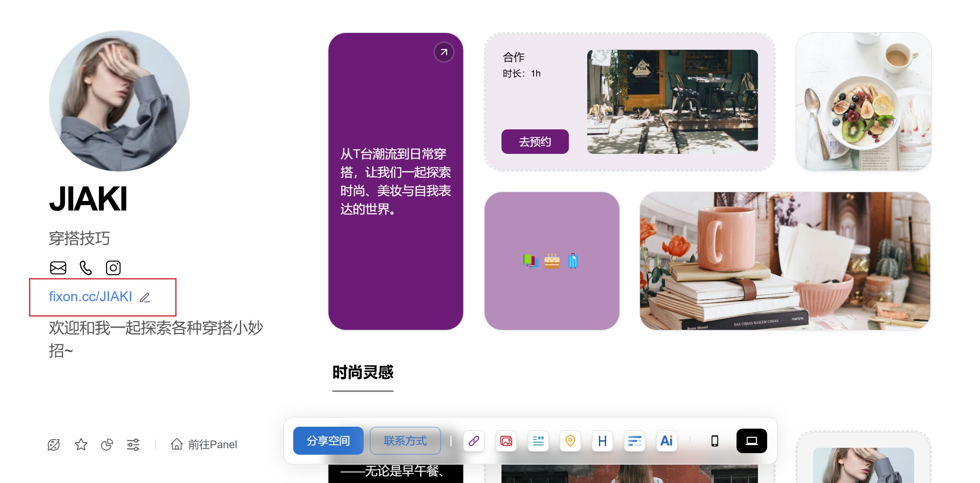
Task: Open the sliders settings icon
Action: click(x=133, y=444)
